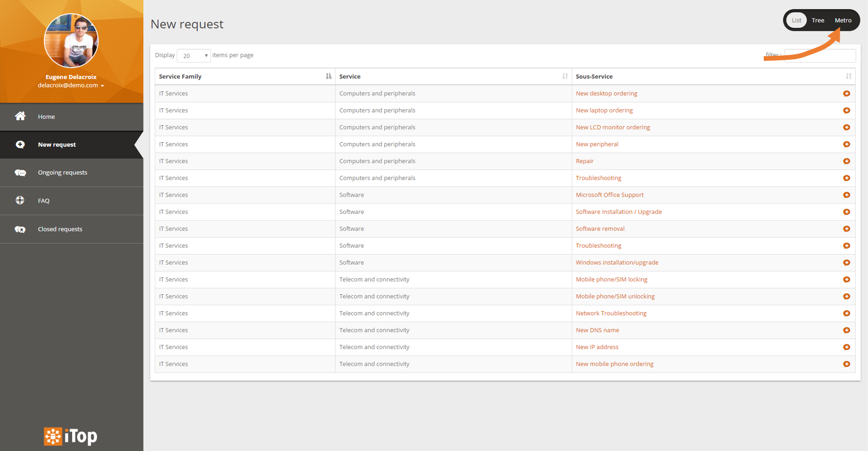
Task: Click the Home icon in sidebar
Action: tap(20, 116)
